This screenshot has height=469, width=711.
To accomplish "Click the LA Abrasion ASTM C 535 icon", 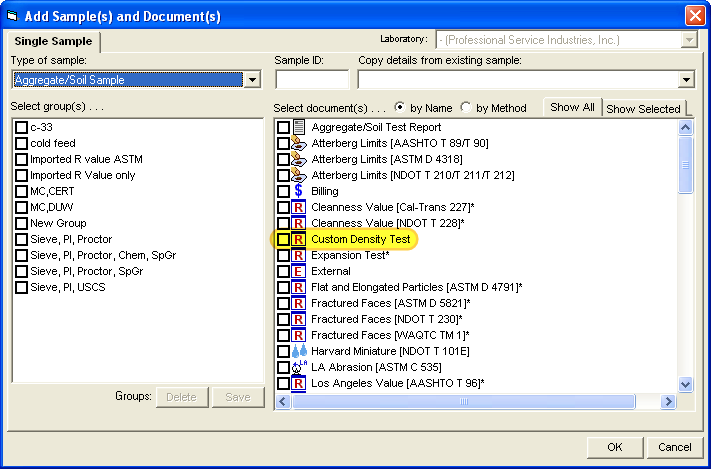I will [x=298, y=367].
